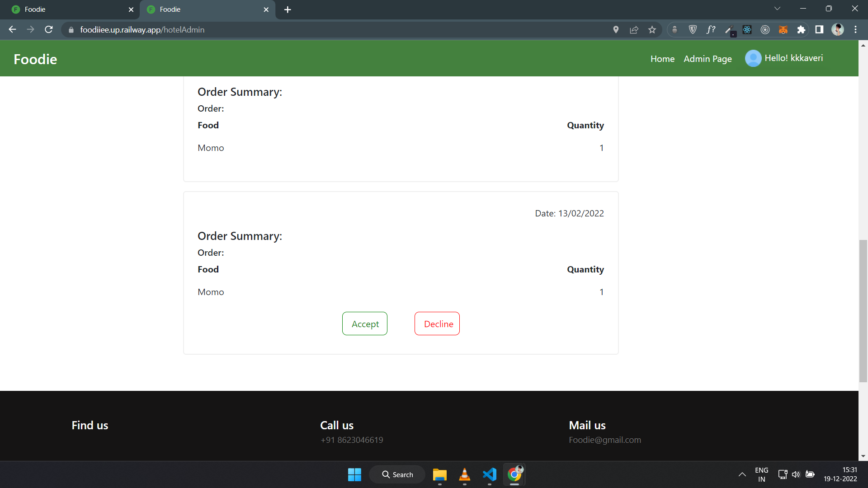Click the page vertical scrollbar thumb
868x488 pixels.
(863, 311)
